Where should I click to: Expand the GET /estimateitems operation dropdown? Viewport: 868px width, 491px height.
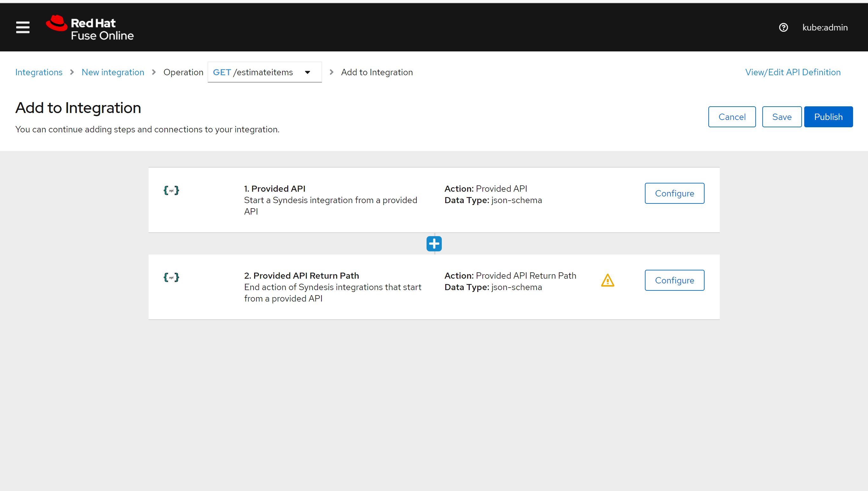(308, 72)
